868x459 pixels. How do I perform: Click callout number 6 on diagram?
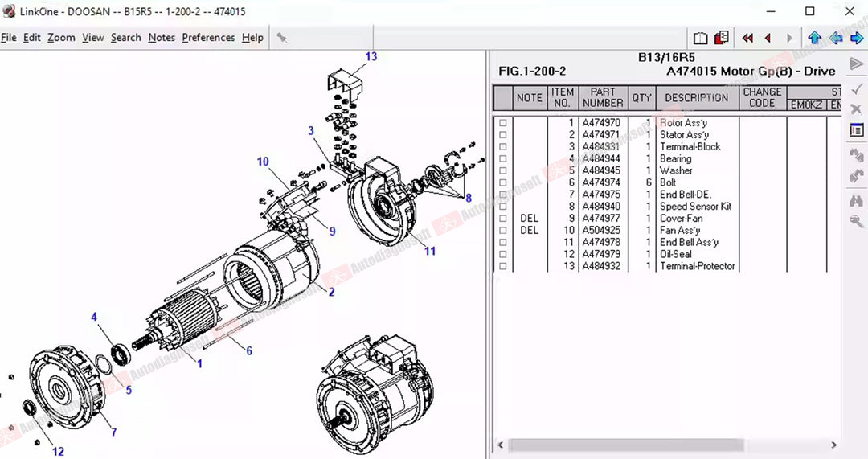(x=249, y=350)
